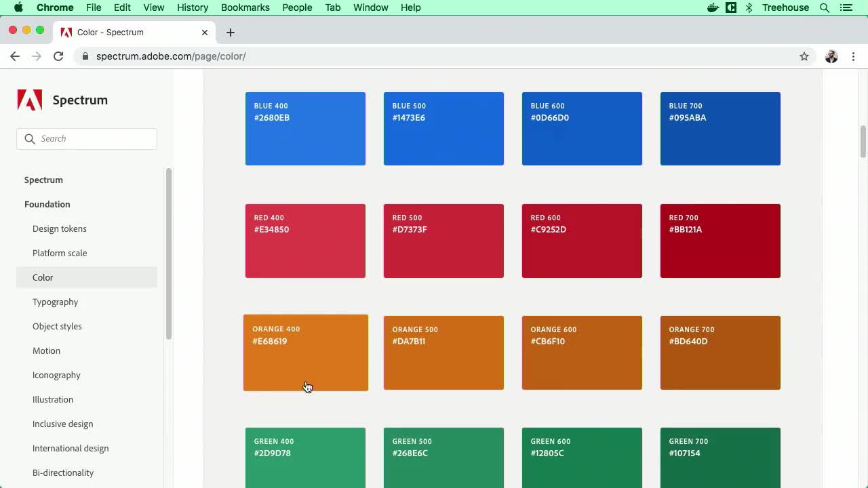Click the Green 600 #12805C swatch

point(582,457)
